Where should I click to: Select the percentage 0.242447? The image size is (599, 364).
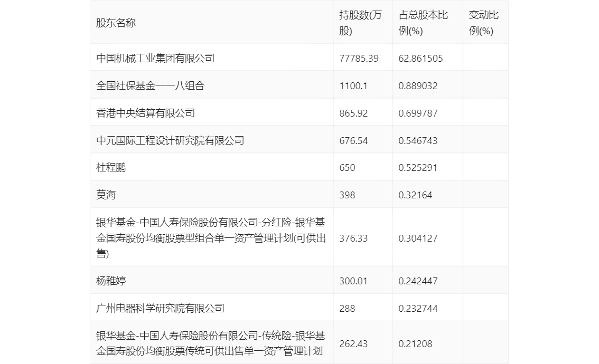point(418,281)
